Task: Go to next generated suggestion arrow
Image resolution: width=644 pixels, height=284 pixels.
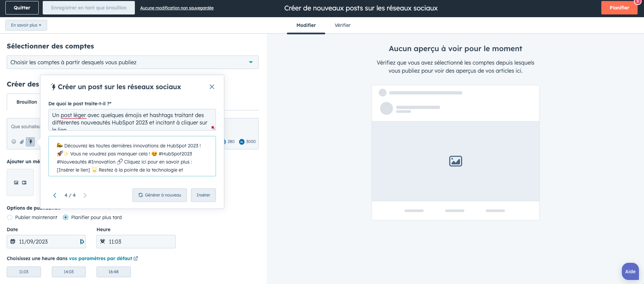Action: 85,195
